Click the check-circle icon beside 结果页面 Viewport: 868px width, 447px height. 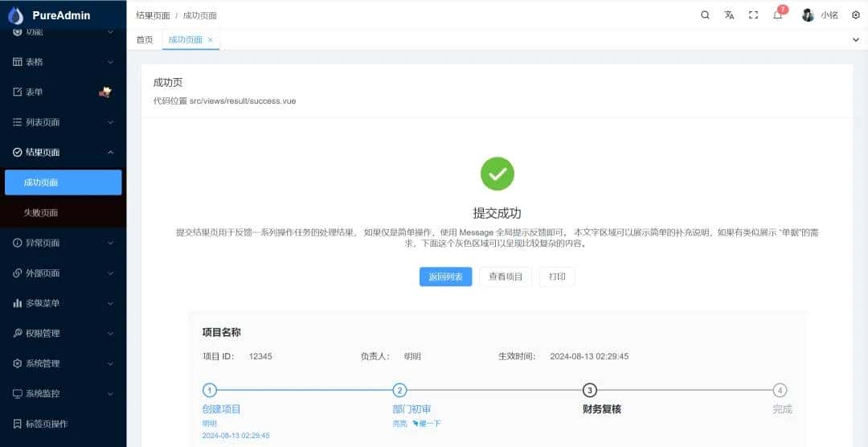click(17, 152)
